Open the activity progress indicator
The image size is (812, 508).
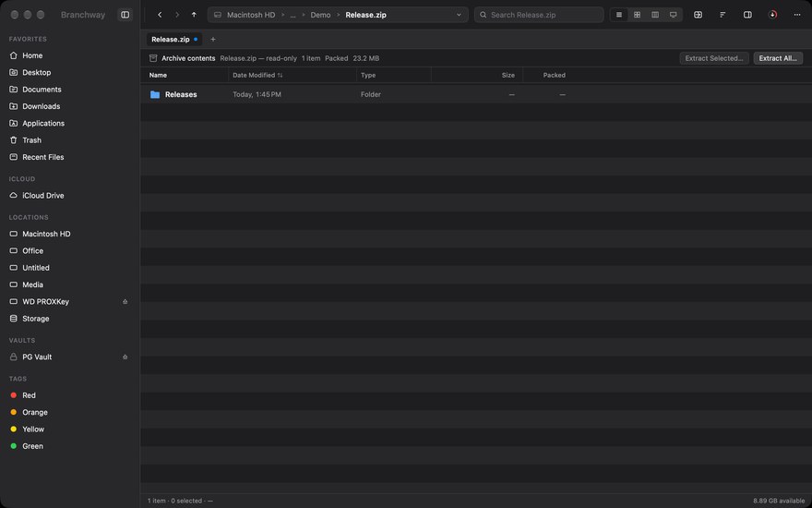pyautogui.click(x=772, y=15)
